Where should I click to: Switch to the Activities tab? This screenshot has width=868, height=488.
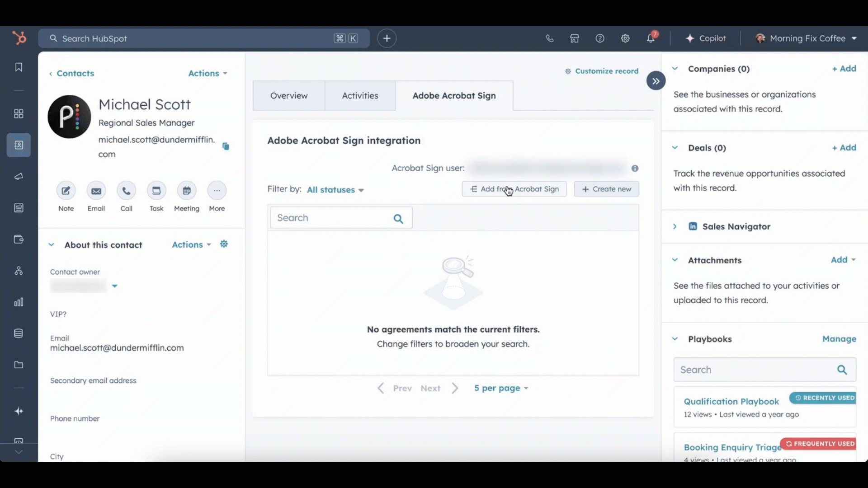[360, 96]
